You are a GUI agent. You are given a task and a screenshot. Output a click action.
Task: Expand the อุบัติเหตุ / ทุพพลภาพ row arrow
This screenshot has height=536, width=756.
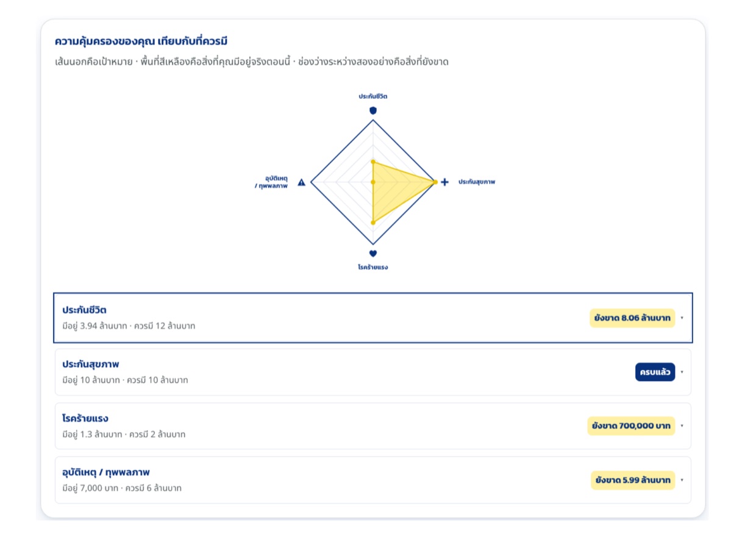click(682, 480)
